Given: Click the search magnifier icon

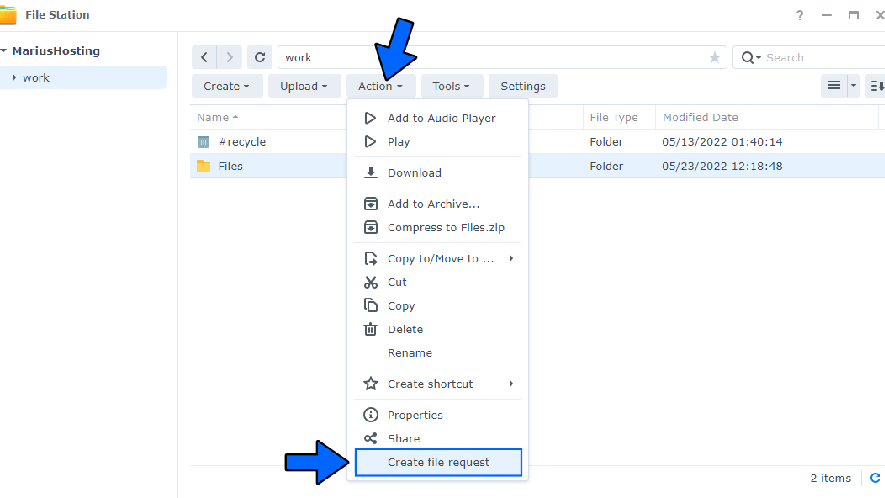Looking at the screenshot, I should 747,57.
